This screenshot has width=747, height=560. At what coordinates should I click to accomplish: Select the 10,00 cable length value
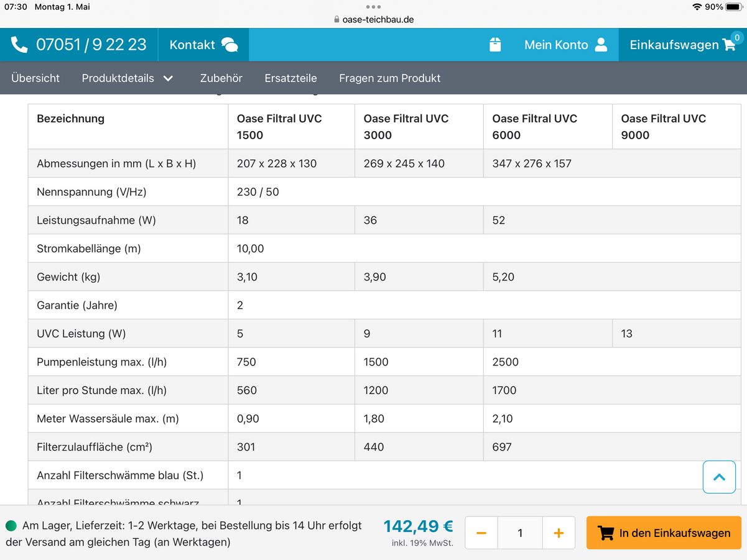(x=251, y=249)
